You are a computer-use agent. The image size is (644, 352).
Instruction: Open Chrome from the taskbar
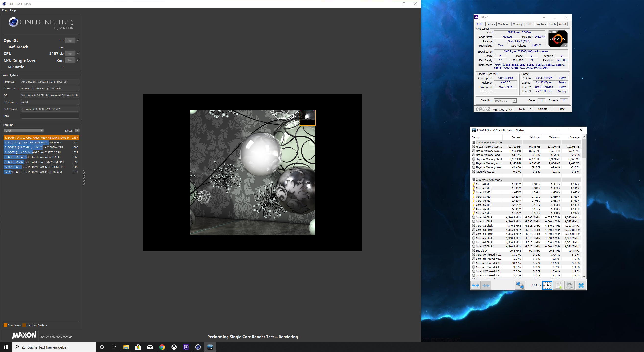click(162, 347)
